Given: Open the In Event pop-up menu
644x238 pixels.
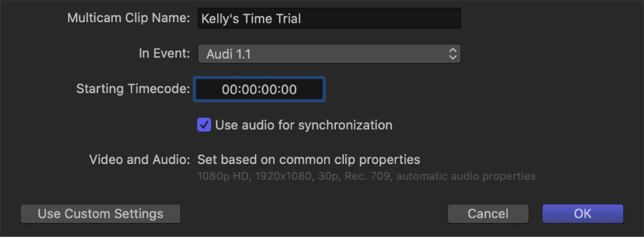Looking at the screenshot, I should 329,54.
